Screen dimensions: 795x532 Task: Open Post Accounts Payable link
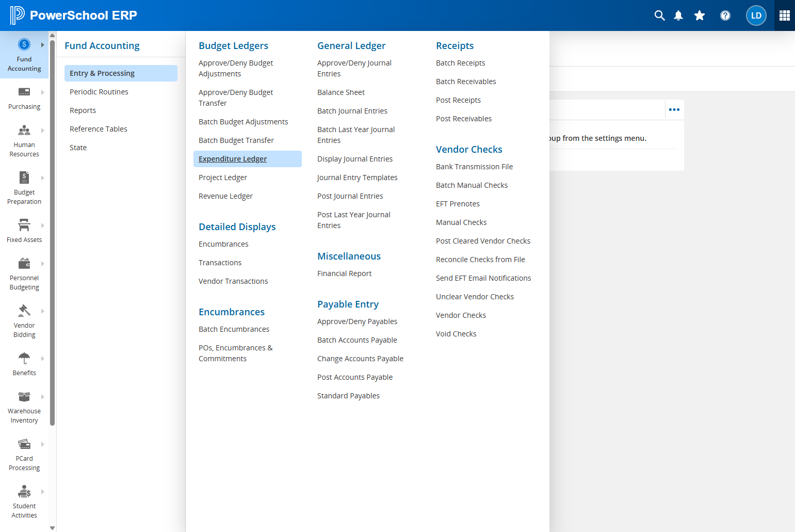355,377
